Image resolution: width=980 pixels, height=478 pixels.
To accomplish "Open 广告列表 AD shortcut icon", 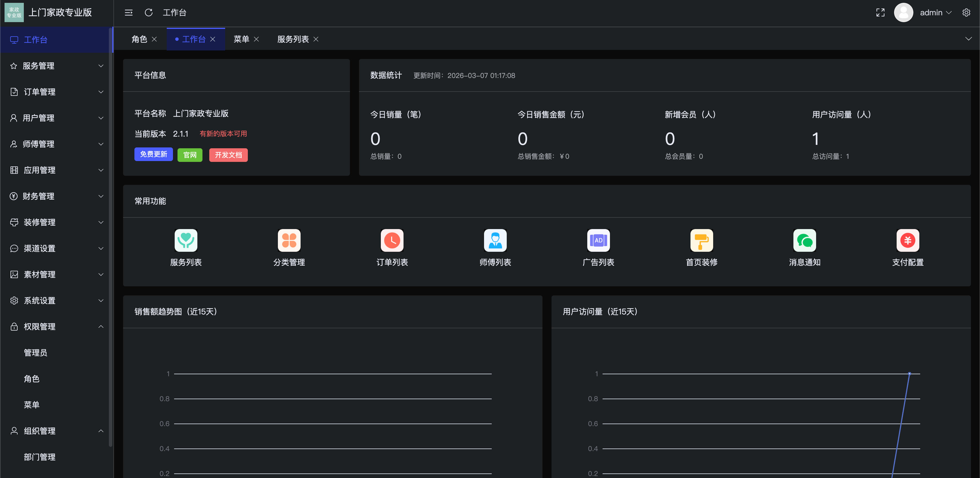I will [598, 240].
